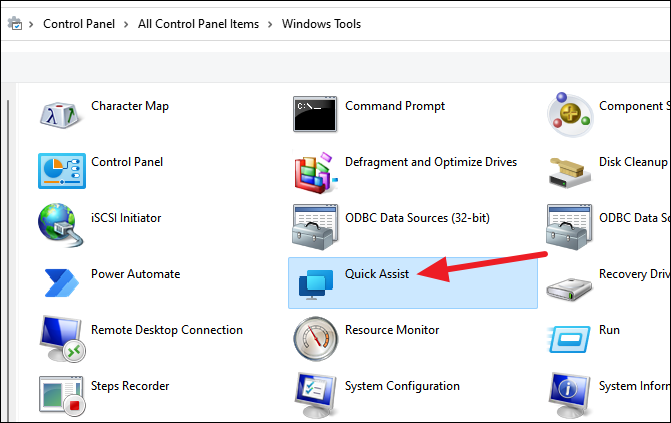Click the Windows Tools breadcrumb label
Viewport: 671px width, 423px height.
[321, 24]
